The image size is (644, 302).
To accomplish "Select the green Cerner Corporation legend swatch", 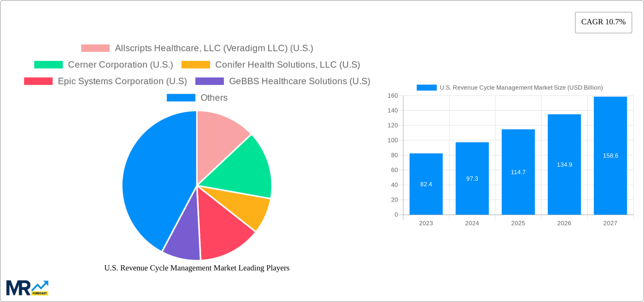I will click(48, 64).
